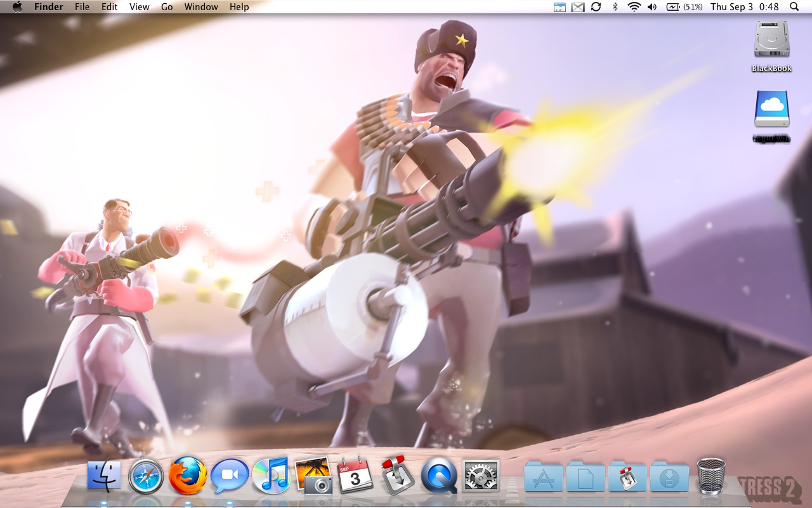Open iCal from the Dock
The width and height of the screenshot is (812, 508).
coord(355,475)
